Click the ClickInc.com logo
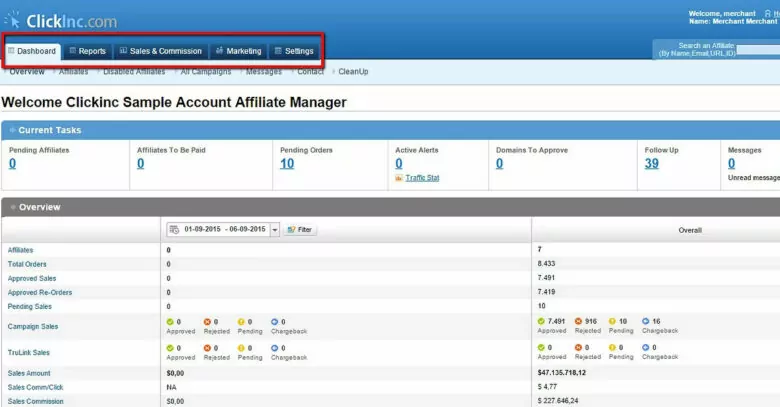This screenshot has height=407, width=780. [x=61, y=20]
